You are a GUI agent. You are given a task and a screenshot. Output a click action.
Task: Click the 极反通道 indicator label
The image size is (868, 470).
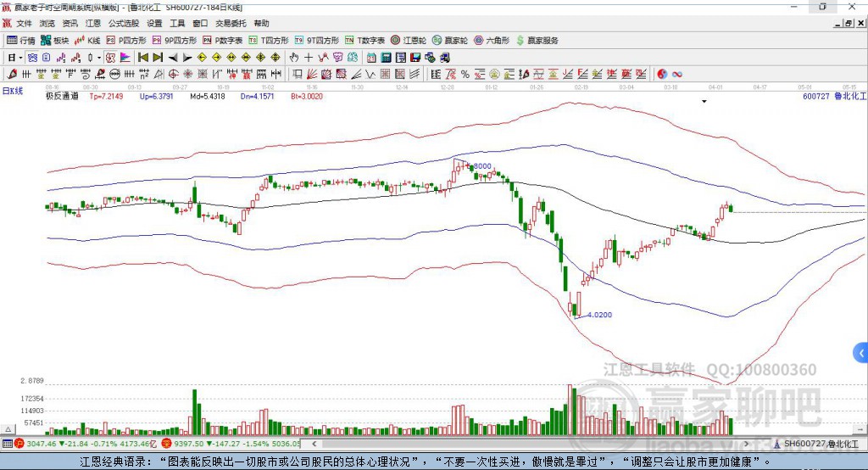coord(62,97)
